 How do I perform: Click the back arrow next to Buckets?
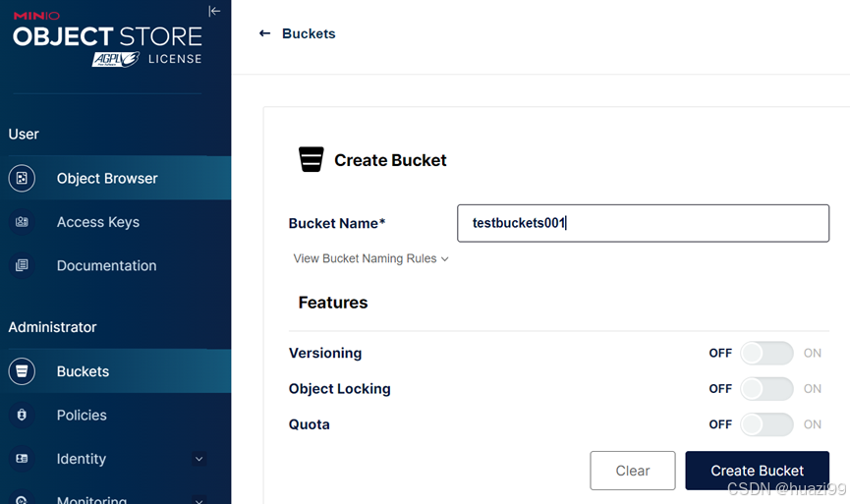[264, 33]
